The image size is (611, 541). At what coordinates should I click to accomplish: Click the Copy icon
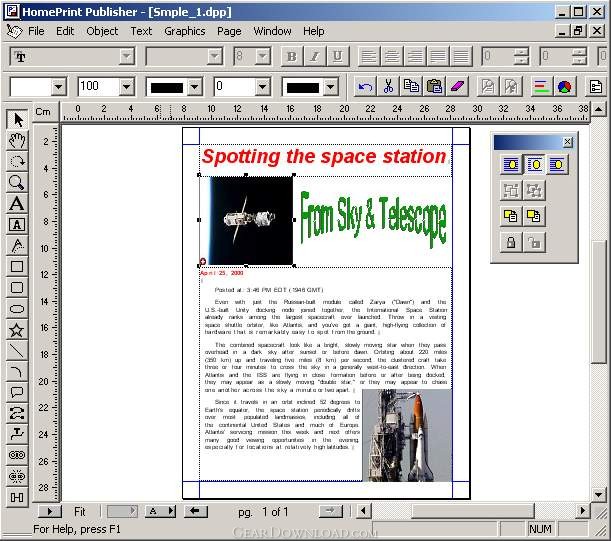[411, 86]
